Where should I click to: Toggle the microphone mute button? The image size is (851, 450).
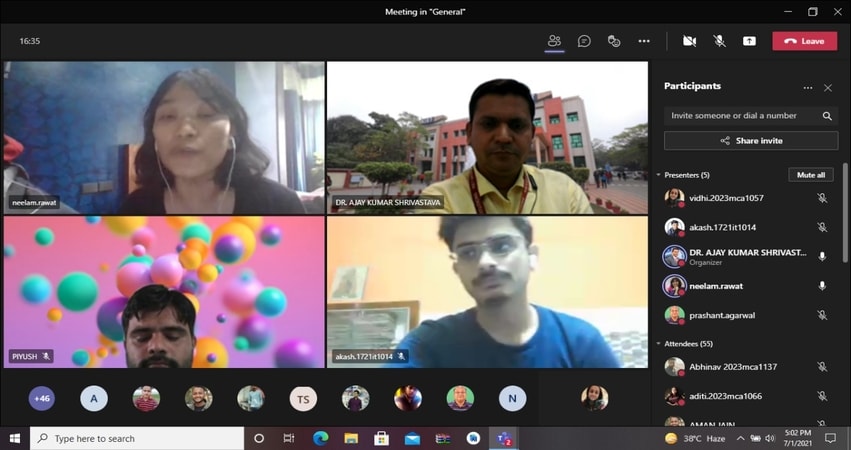click(x=719, y=41)
